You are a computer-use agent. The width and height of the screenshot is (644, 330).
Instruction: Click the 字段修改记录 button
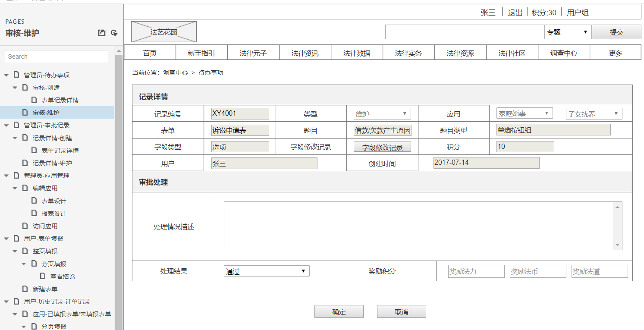(382, 147)
